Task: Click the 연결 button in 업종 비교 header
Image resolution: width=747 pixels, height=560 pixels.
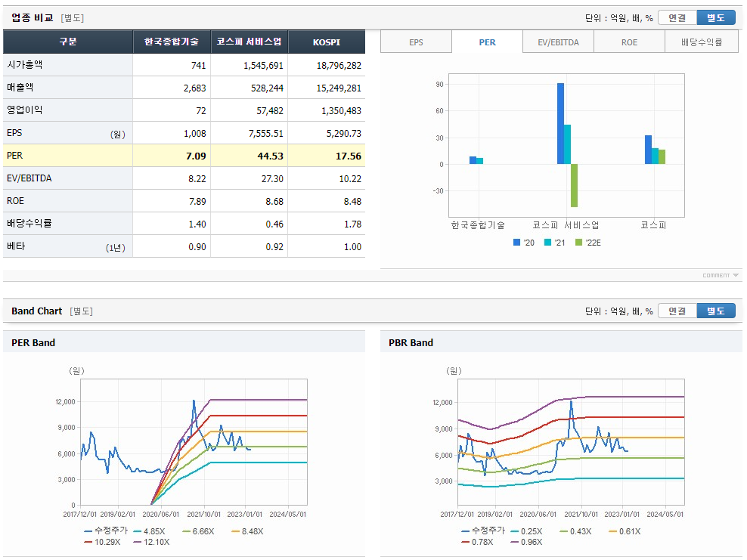Action: (x=677, y=17)
